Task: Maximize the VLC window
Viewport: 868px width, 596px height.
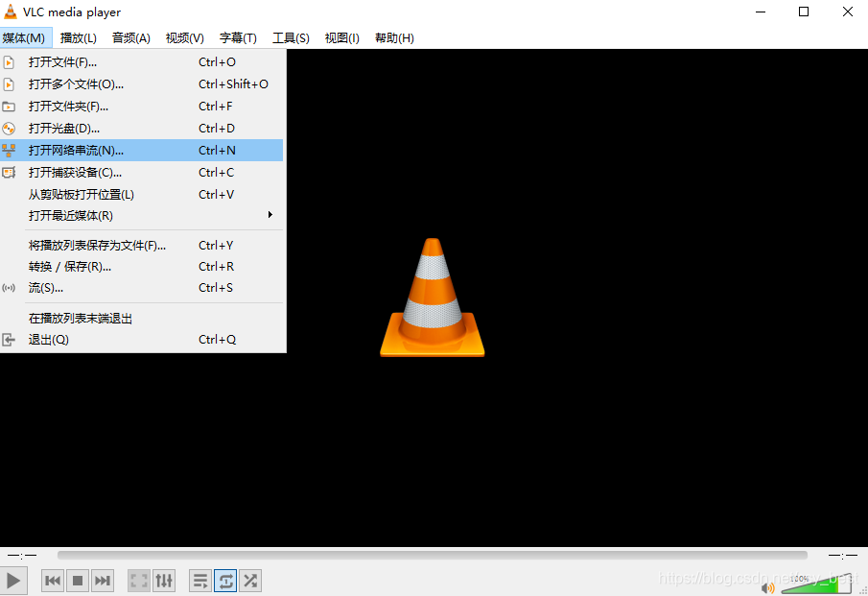Action: (804, 12)
